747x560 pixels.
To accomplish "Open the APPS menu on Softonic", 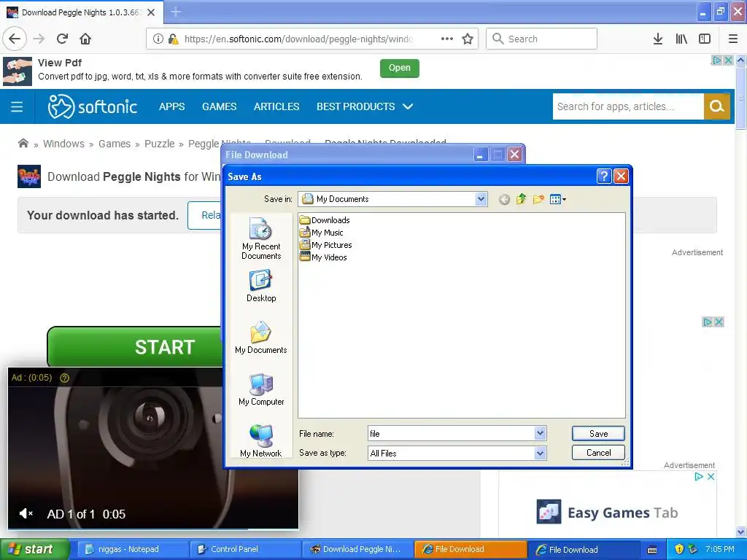I will tap(171, 106).
